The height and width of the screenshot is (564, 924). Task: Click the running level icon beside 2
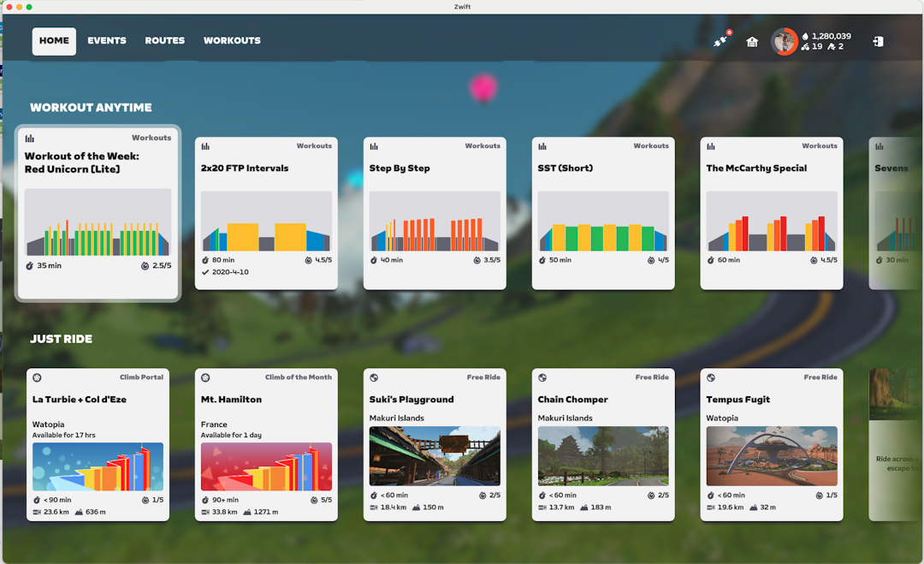(x=832, y=46)
